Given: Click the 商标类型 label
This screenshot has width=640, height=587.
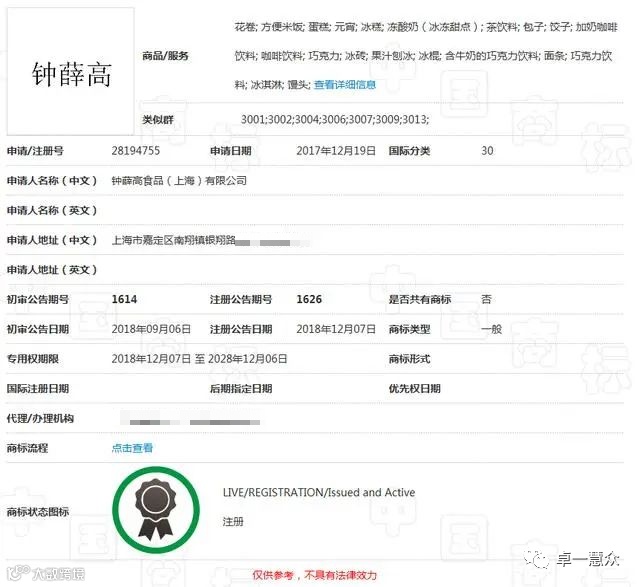Looking at the screenshot, I should pyautogui.click(x=409, y=329).
